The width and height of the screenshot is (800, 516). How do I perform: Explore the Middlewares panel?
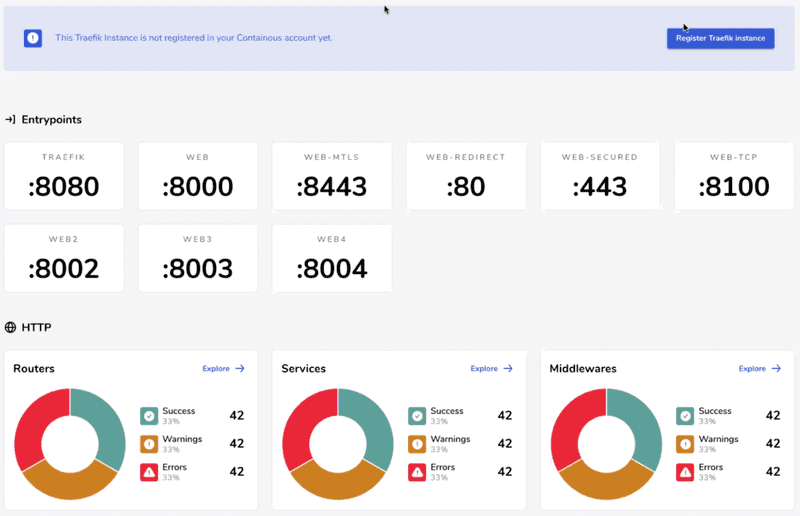(760, 368)
